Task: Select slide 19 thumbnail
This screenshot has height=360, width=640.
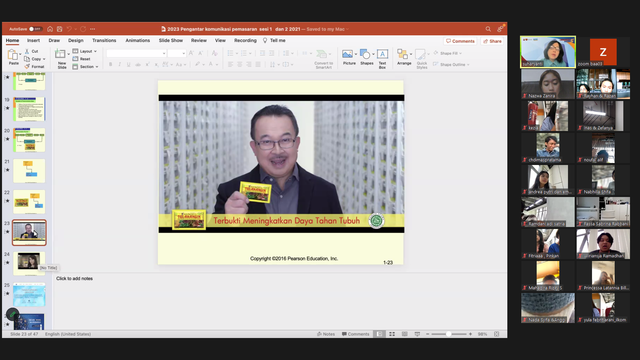Action: [x=29, y=109]
